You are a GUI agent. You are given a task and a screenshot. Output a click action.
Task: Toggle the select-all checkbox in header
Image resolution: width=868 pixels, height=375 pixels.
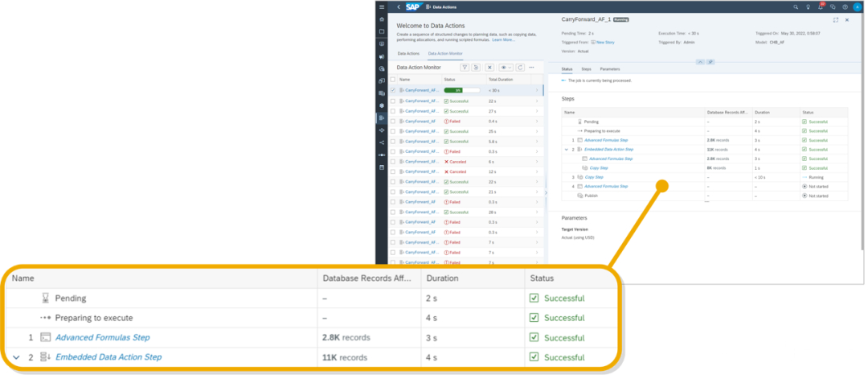393,79
